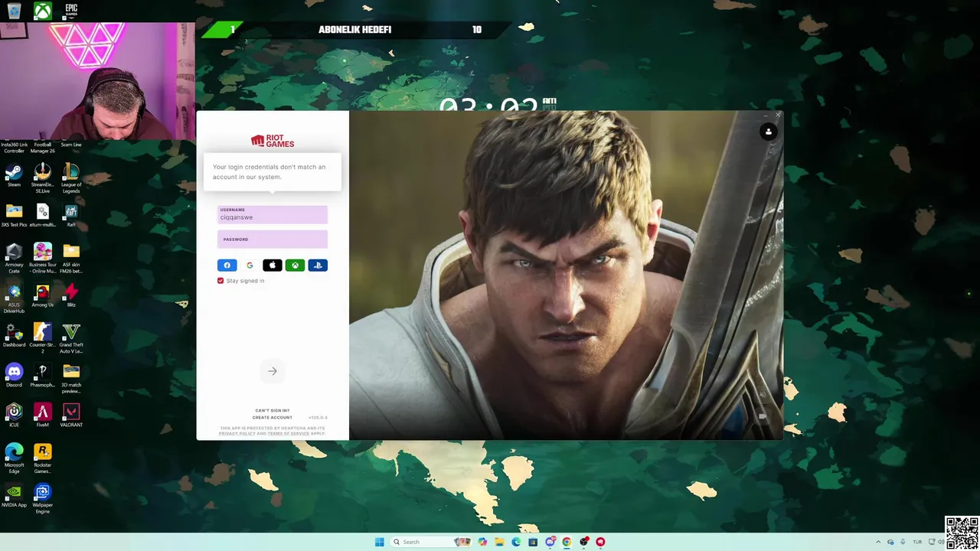Image resolution: width=980 pixels, height=551 pixels.
Task: Open Chrome from the taskbar
Action: 567,542
